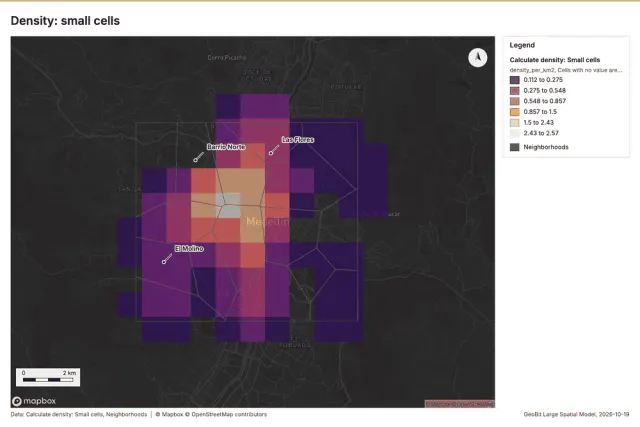This screenshot has height=427, width=640.
Task: Click 'Calculate density: Small cells' legend title
Action: coord(555,60)
